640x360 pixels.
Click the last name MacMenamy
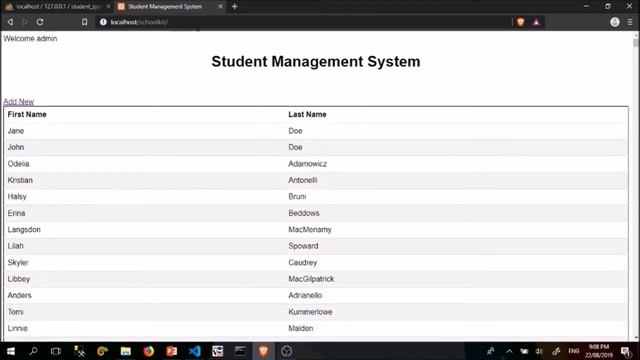(310, 229)
